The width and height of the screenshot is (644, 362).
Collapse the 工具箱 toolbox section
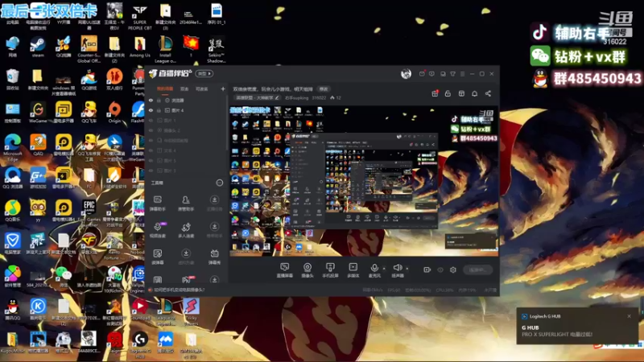[x=220, y=183]
